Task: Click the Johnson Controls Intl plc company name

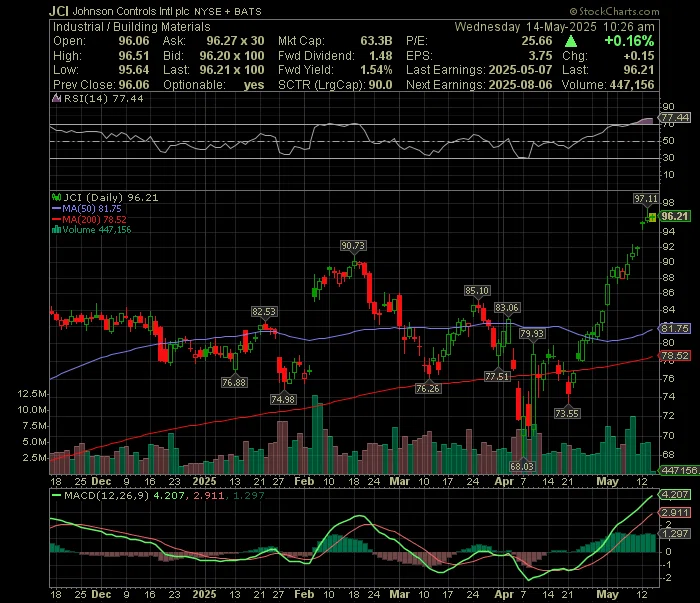Action: point(131,11)
